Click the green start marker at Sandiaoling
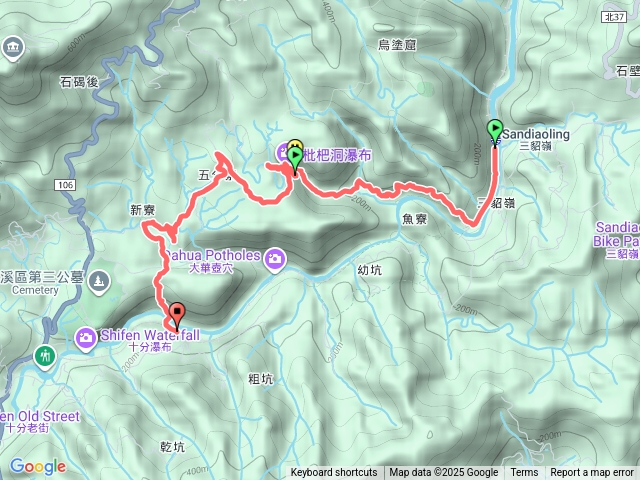This screenshot has height=480, width=640. pyautogui.click(x=495, y=131)
